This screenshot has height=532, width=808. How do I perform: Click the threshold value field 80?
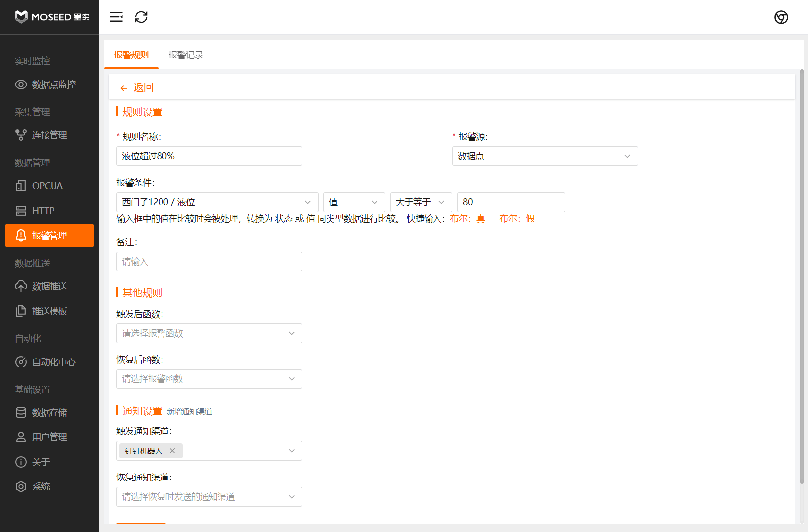(511, 202)
